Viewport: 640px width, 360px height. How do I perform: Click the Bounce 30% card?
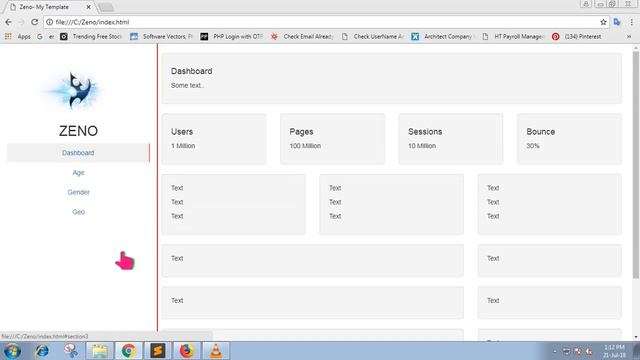click(x=569, y=139)
